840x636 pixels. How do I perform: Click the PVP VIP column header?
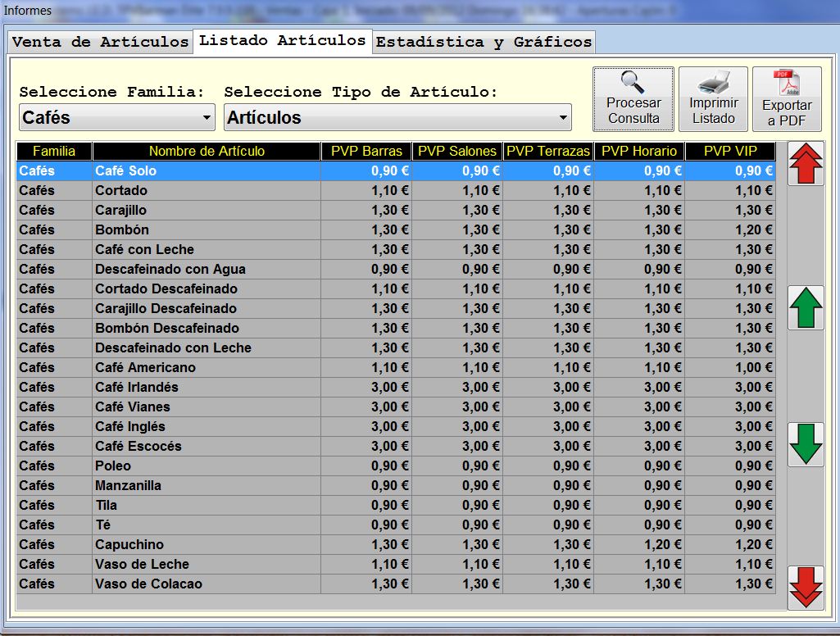point(730,151)
